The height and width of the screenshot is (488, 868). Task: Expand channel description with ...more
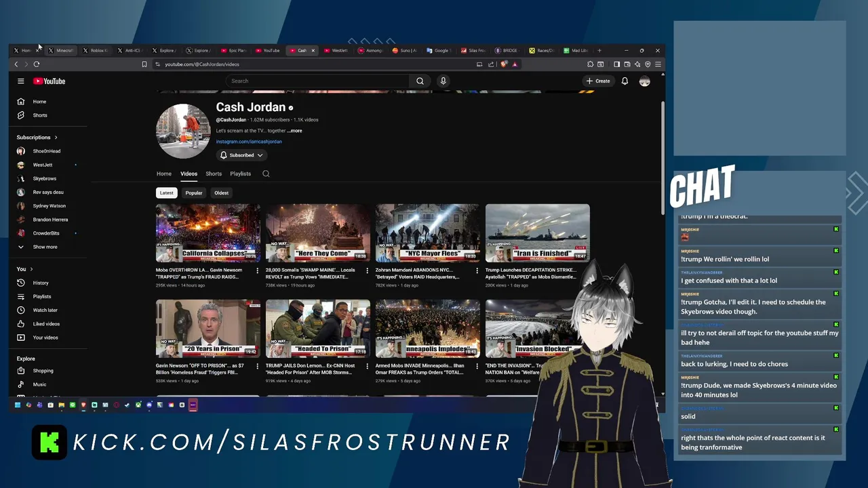tap(294, 131)
